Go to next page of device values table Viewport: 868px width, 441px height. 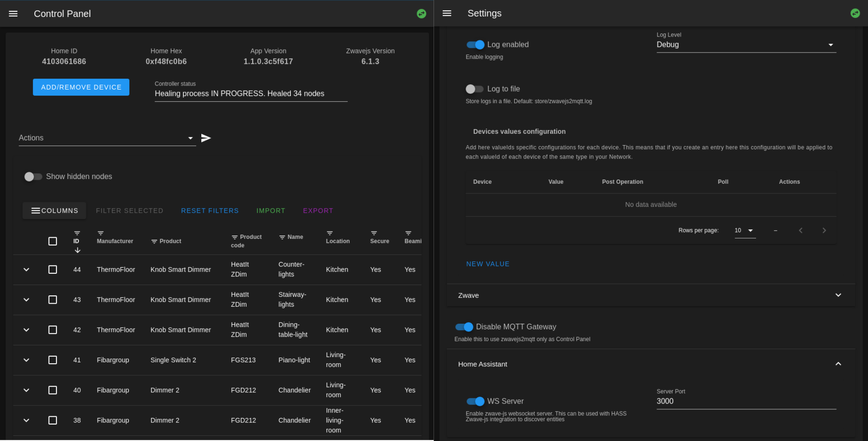pos(824,230)
